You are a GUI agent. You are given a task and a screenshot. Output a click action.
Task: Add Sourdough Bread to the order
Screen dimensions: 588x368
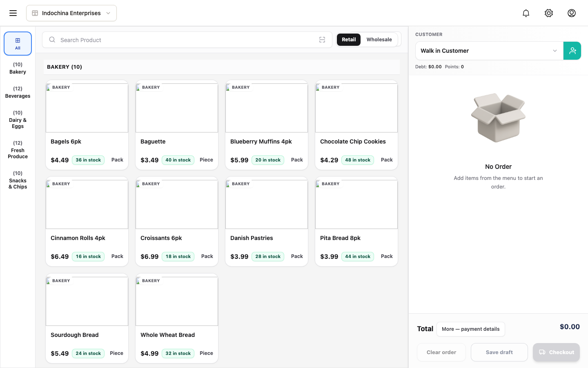click(x=87, y=318)
